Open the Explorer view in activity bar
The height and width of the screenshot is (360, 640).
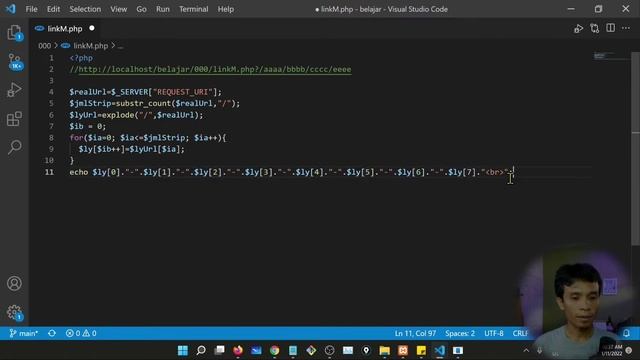click(14, 33)
